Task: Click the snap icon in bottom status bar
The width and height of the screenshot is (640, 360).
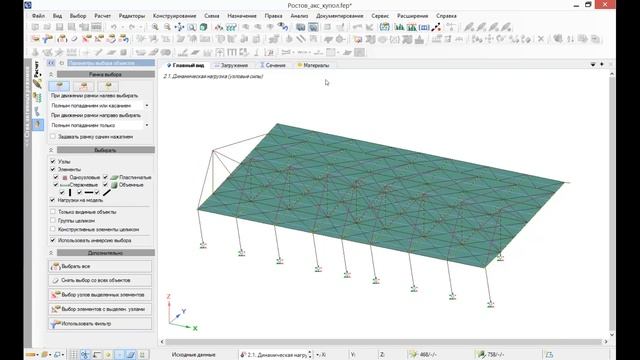Action: tap(85, 355)
